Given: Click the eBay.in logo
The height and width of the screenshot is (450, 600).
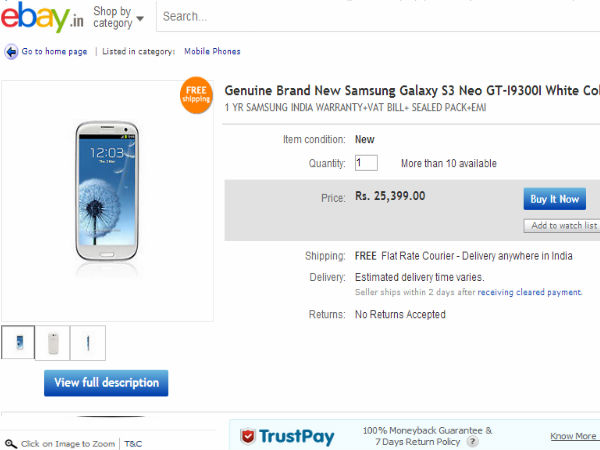Looking at the screenshot, I should (42, 18).
